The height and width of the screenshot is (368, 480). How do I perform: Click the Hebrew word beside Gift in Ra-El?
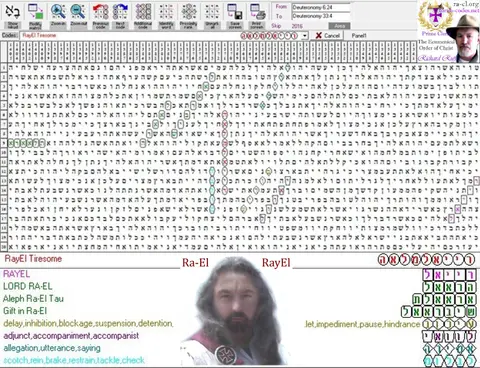[438, 312]
